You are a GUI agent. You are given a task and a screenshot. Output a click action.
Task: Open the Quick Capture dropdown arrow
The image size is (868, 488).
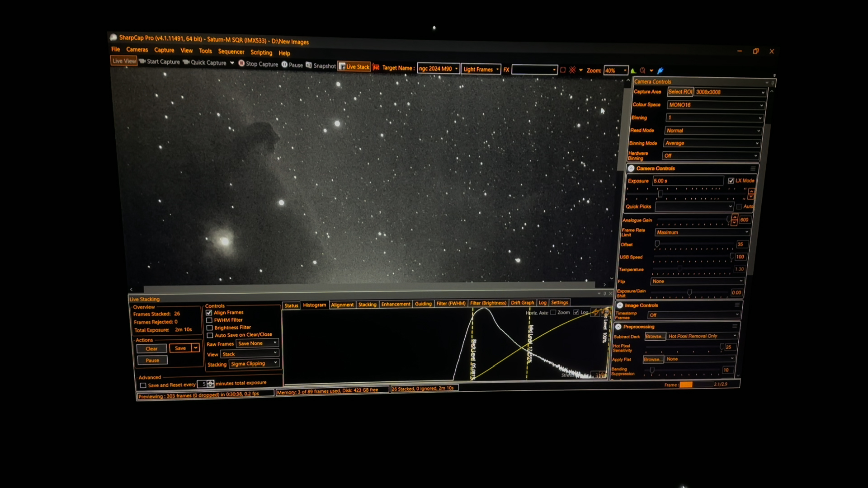coord(232,63)
